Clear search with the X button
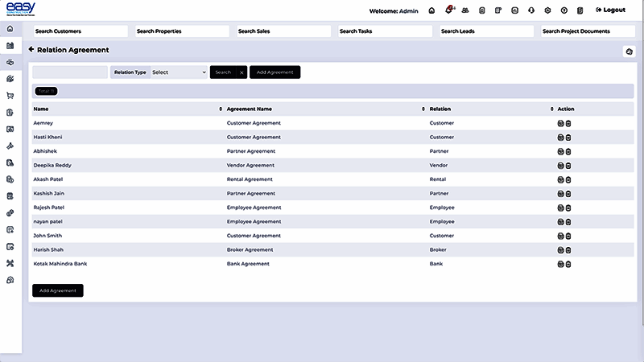The width and height of the screenshot is (644, 362). 242,72
